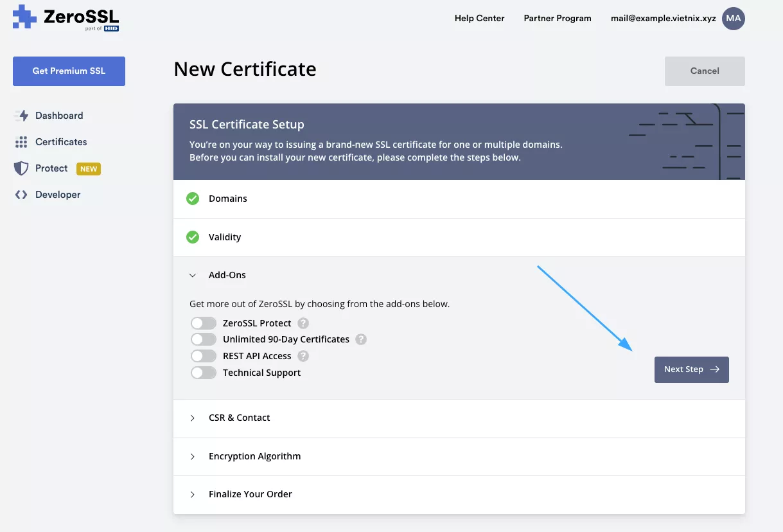783x532 pixels.
Task: Switch on REST API Access toggle
Action: [204, 356]
